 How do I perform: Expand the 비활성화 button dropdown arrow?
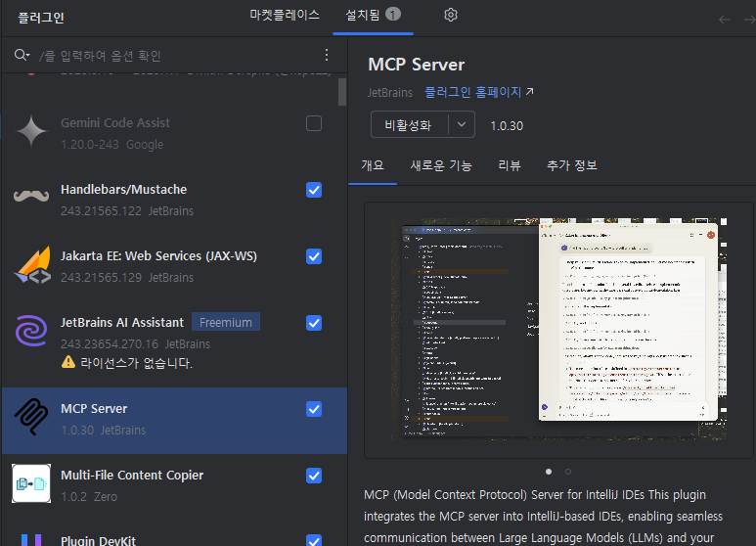click(x=462, y=124)
